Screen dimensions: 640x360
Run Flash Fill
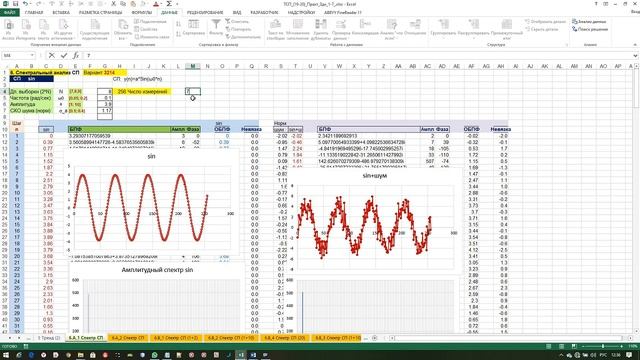[298, 30]
